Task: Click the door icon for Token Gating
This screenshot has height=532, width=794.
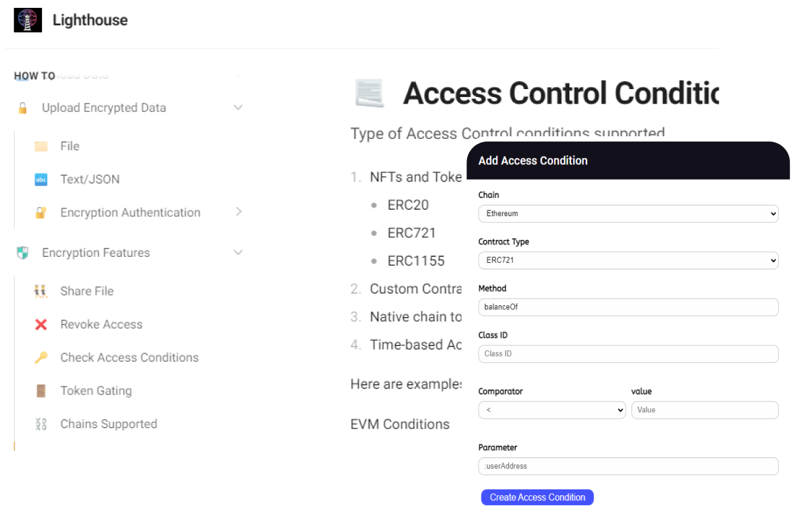Action: [41, 391]
